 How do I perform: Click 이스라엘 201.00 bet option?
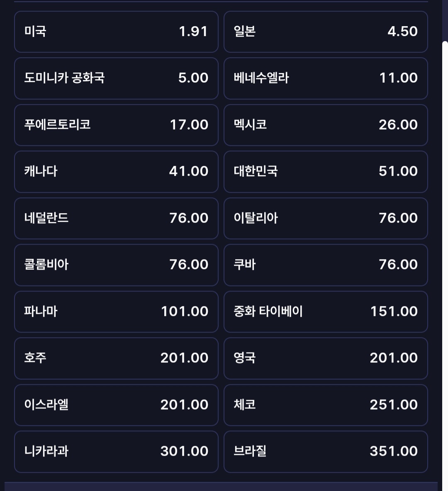coord(116,405)
